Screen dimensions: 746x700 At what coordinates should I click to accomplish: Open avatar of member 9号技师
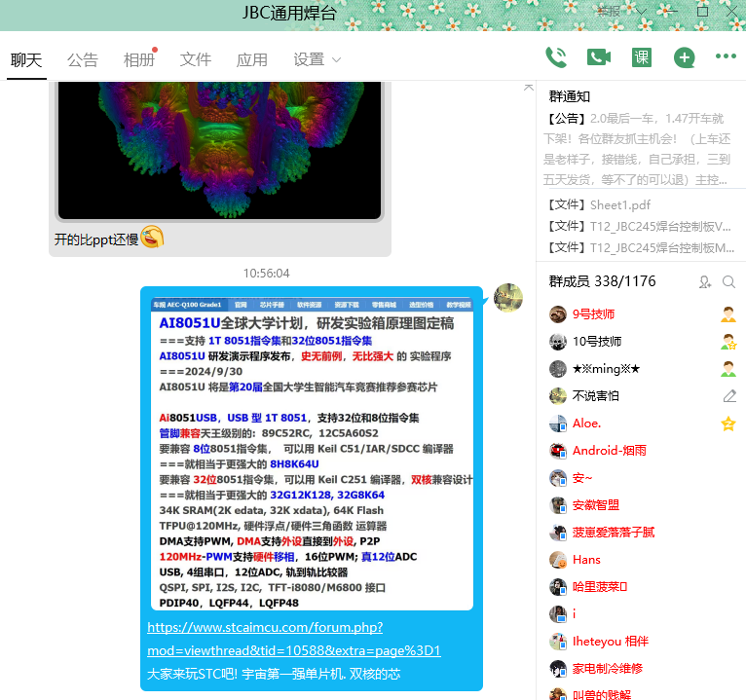click(x=558, y=314)
